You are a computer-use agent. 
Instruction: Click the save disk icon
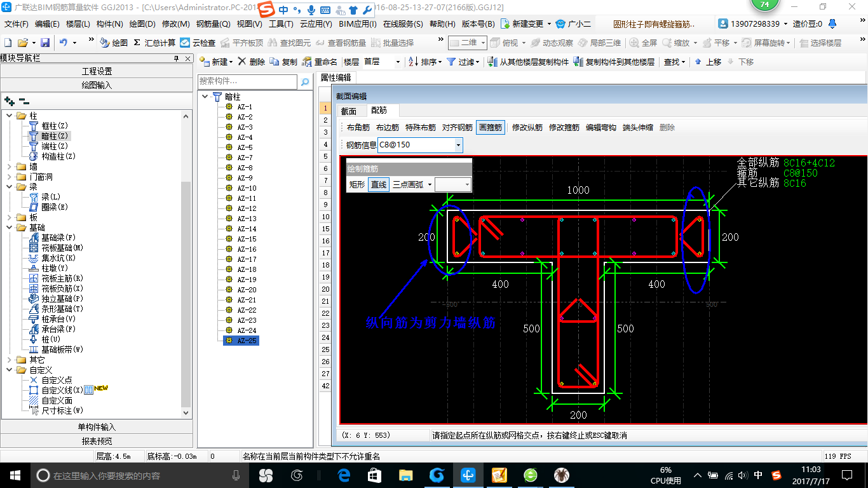pyautogui.click(x=45, y=43)
